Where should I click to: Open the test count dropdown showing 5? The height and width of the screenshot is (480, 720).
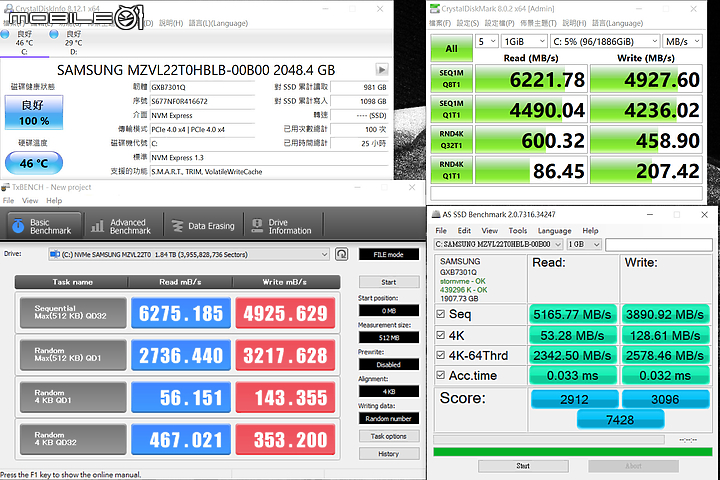[x=487, y=41]
